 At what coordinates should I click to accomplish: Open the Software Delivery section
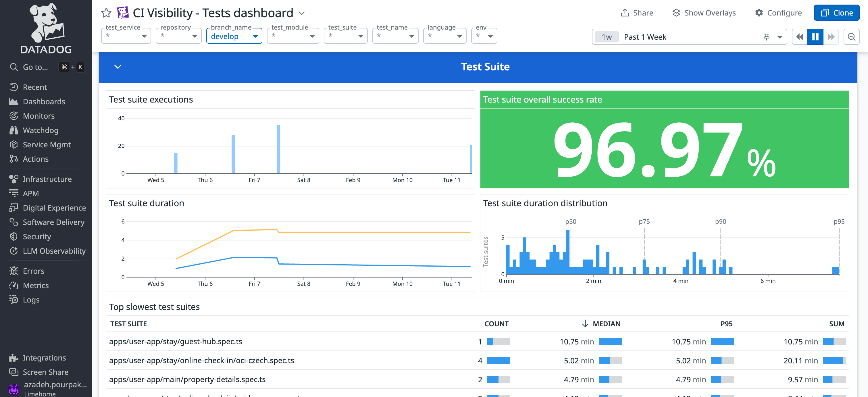click(x=53, y=222)
